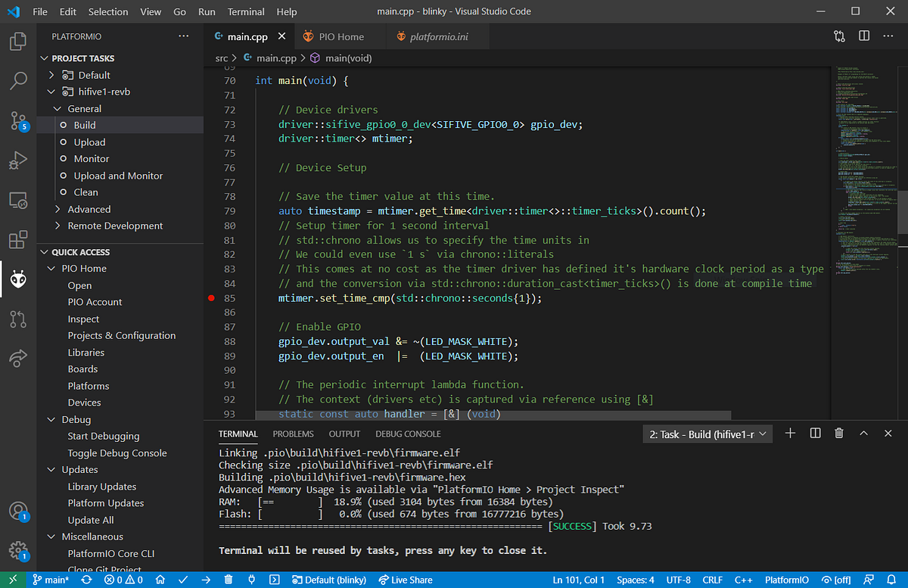The height and width of the screenshot is (588, 908).
Task: Open Source Control showing 5 pending changes
Action: (17, 120)
